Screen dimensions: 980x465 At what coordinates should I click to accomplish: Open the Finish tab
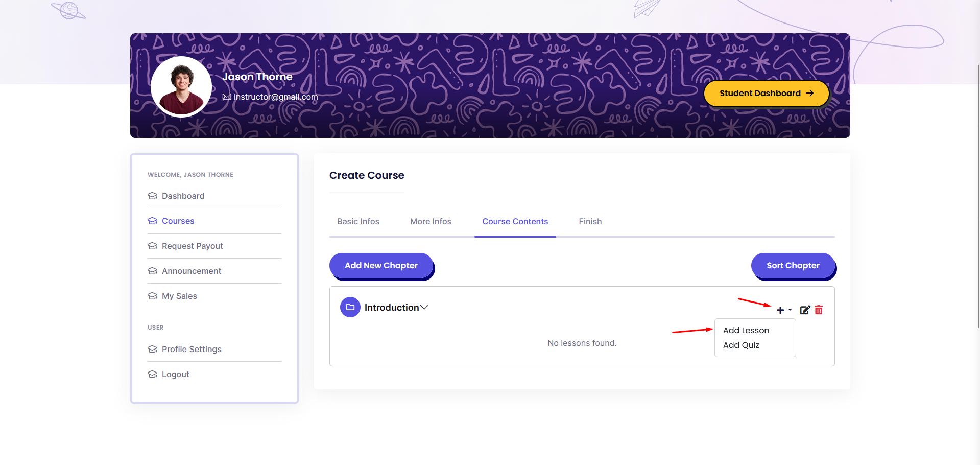click(x=590, y=221)
